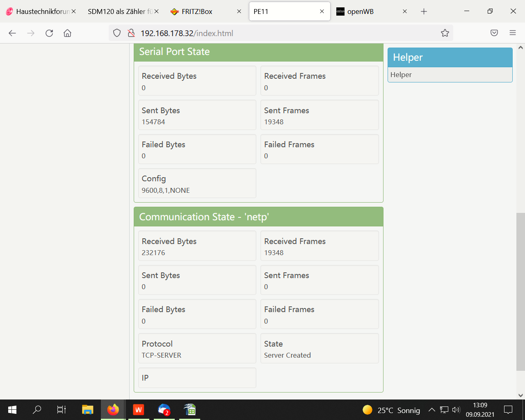Click the Protocol value TCP-SERVER
The width and height of the screenshot is (525, 420).
click(162, 355)
